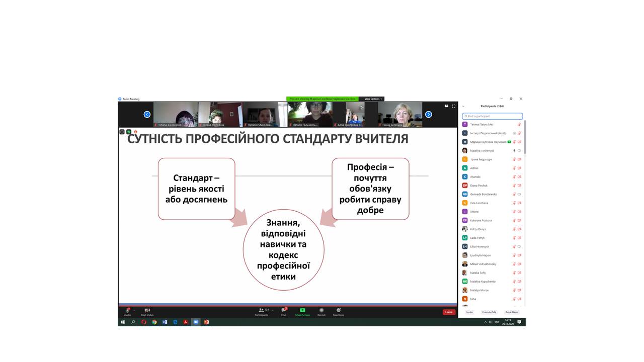Click the Find a participant search field
Image resolution: width=644 pixels, height=362 pixels.
pyautogui.click(x=493, y=116)
